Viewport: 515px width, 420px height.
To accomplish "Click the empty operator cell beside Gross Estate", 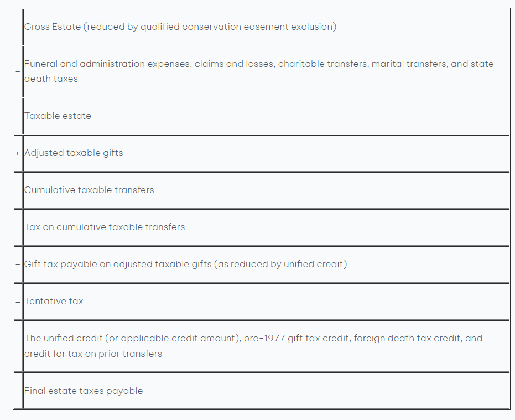I will click(18, 27).
